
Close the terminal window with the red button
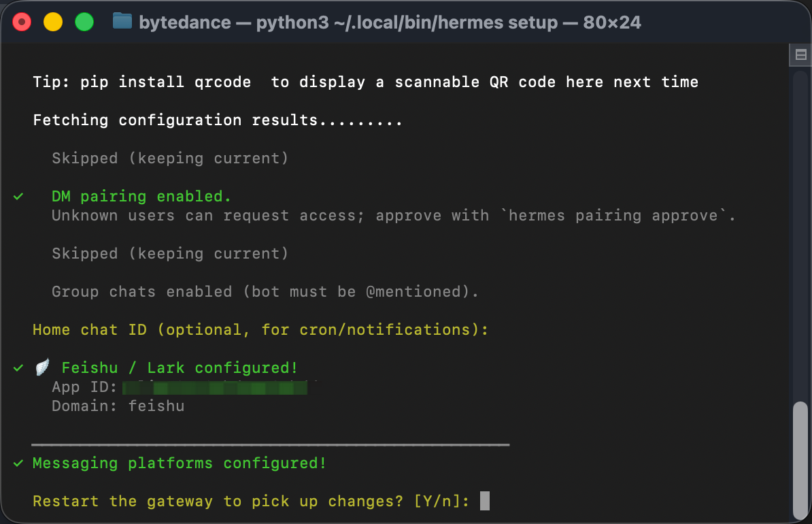click(x=22, y=22)
